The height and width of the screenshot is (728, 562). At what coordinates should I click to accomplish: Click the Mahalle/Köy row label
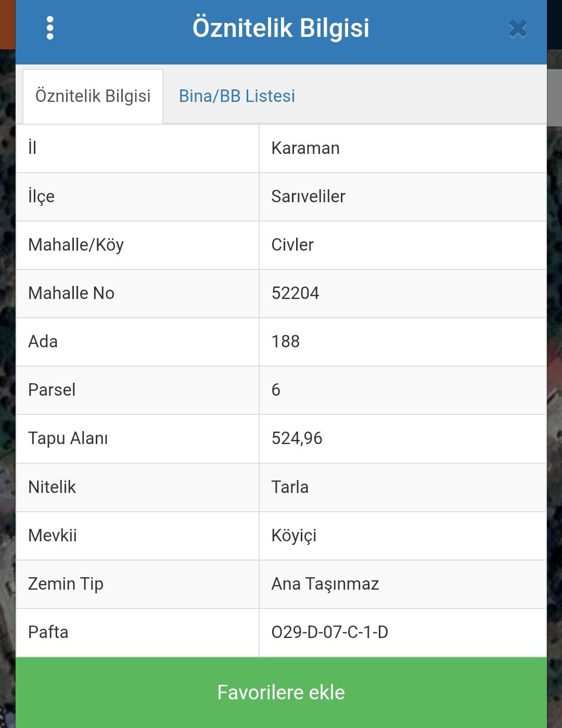coord(76,245)
